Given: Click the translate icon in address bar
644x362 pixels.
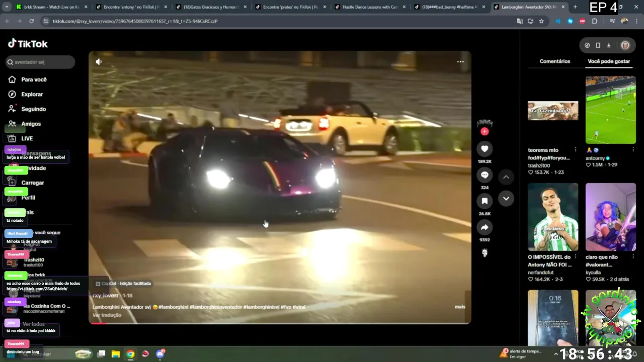Looking at the screenshot, I should pyautogui.click(x=520, y=21).
